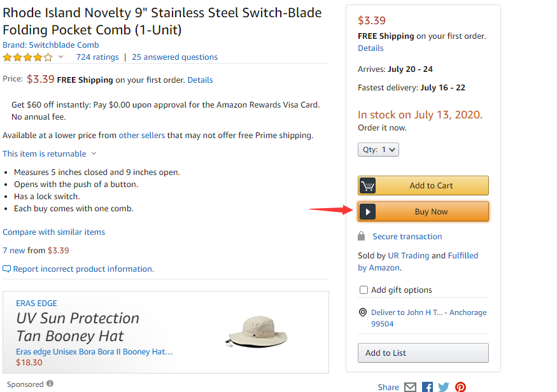557x392 pixels.
Task: Pin the product on Pinterest
Action: coord(460,387)
